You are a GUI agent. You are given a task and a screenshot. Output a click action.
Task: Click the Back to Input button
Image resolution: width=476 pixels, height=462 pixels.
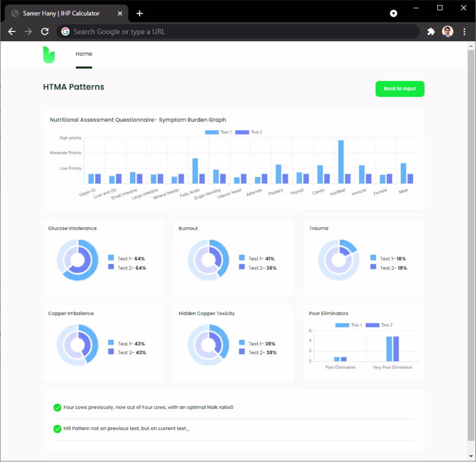(x=399, y=89)
